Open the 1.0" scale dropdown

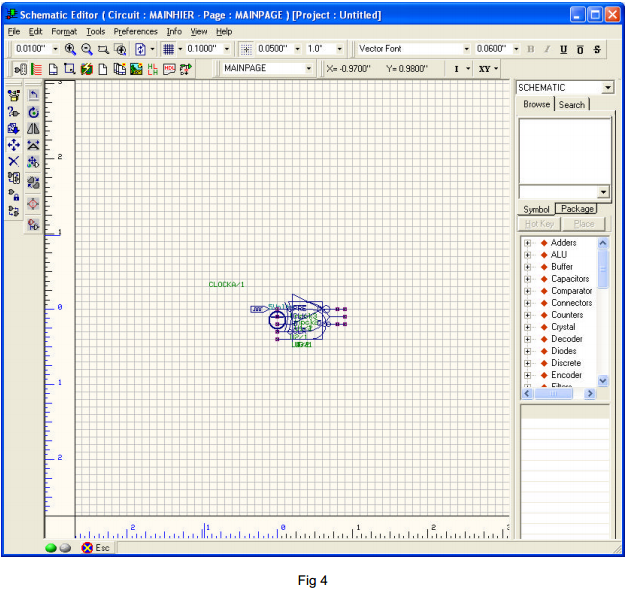(339, 49)
